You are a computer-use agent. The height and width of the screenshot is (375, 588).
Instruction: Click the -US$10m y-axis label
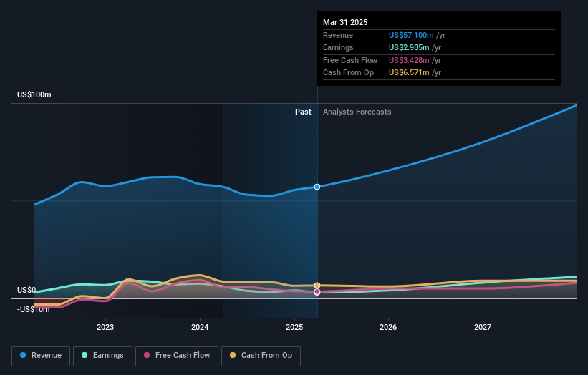34,309
